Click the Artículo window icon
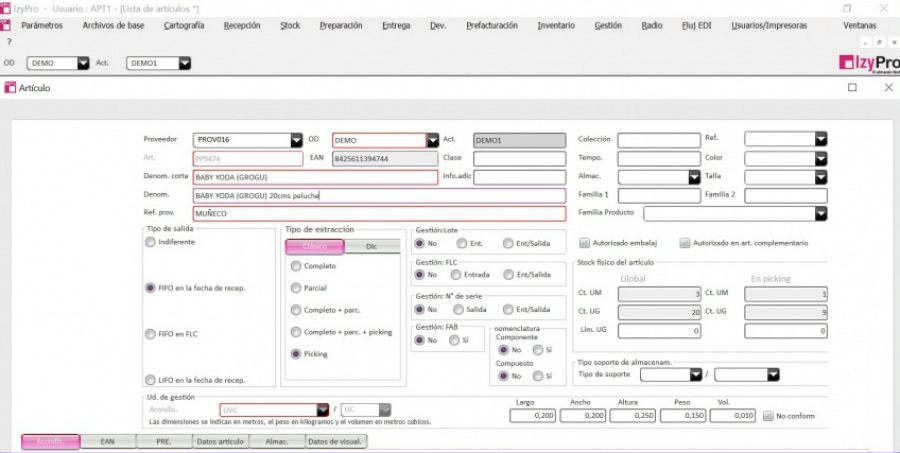 pyautogui.click(x=10, y=88)
